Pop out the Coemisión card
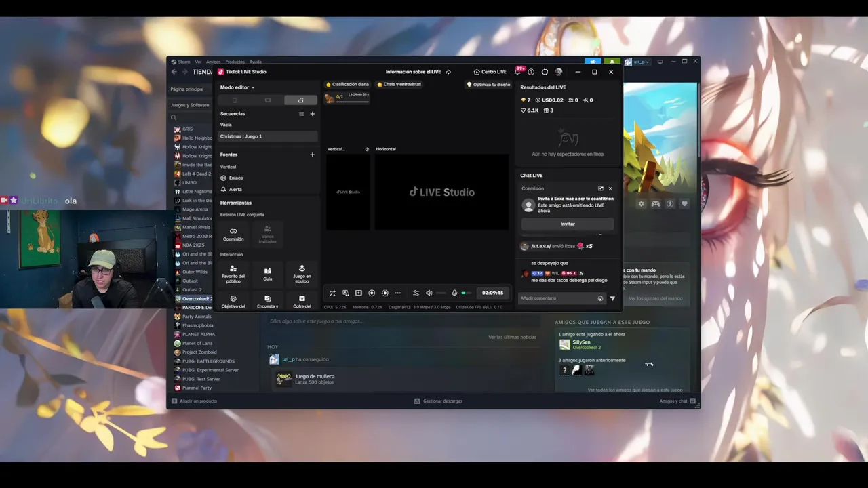868x488 pixels. (600, 188)
